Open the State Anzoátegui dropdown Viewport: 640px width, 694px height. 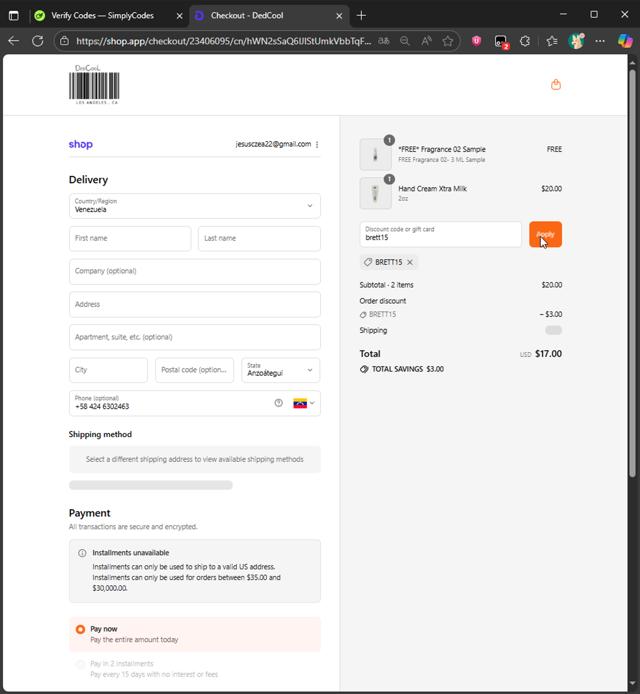281,370
